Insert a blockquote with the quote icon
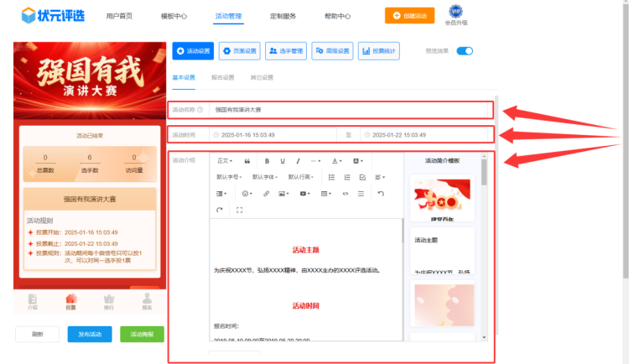The width and height of the screenshot is (629, 364). [247, 160]
